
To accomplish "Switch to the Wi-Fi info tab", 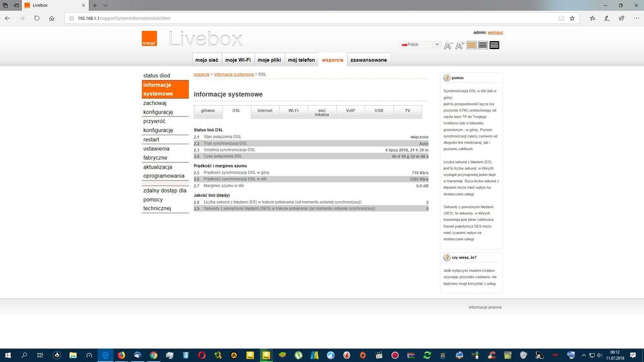I will (293, 111).
